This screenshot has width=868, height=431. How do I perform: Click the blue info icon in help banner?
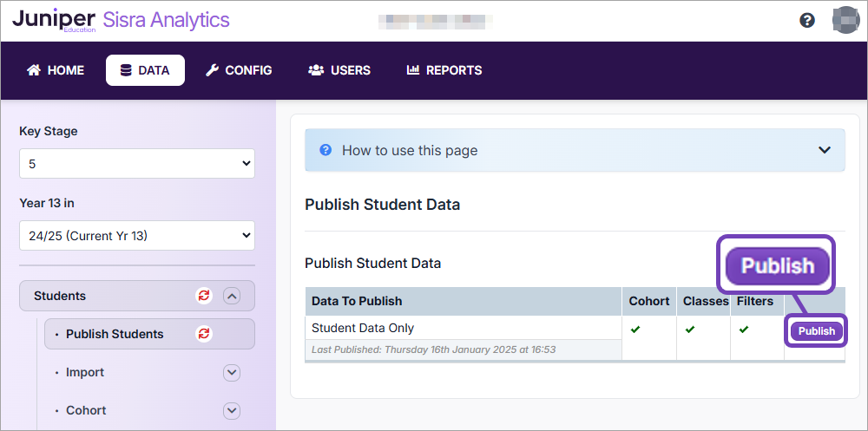point(325,150)
